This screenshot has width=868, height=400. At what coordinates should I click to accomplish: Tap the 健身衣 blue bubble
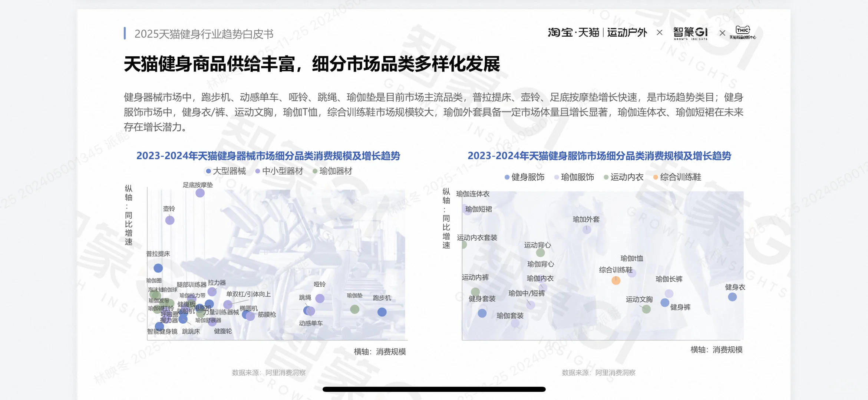click(732, 297)
